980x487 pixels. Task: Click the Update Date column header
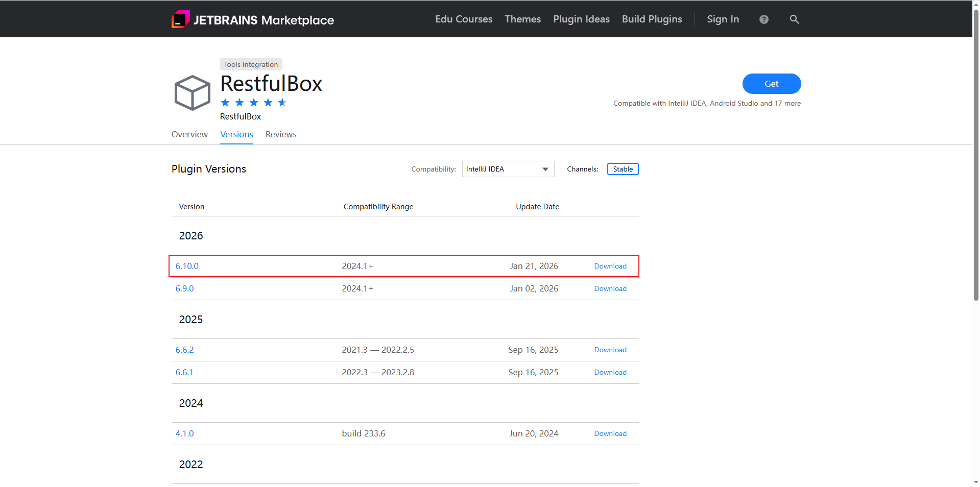tap(537, 207)
